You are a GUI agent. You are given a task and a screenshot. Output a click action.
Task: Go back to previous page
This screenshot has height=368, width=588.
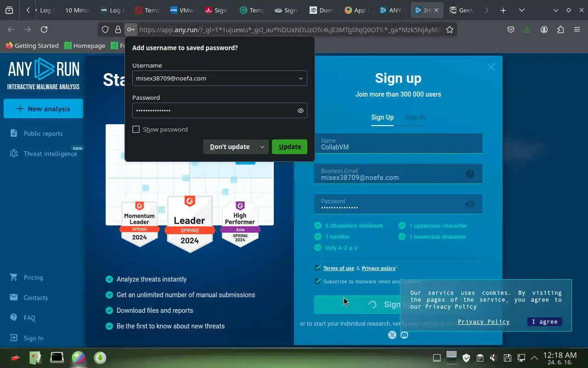pos(11,29)
